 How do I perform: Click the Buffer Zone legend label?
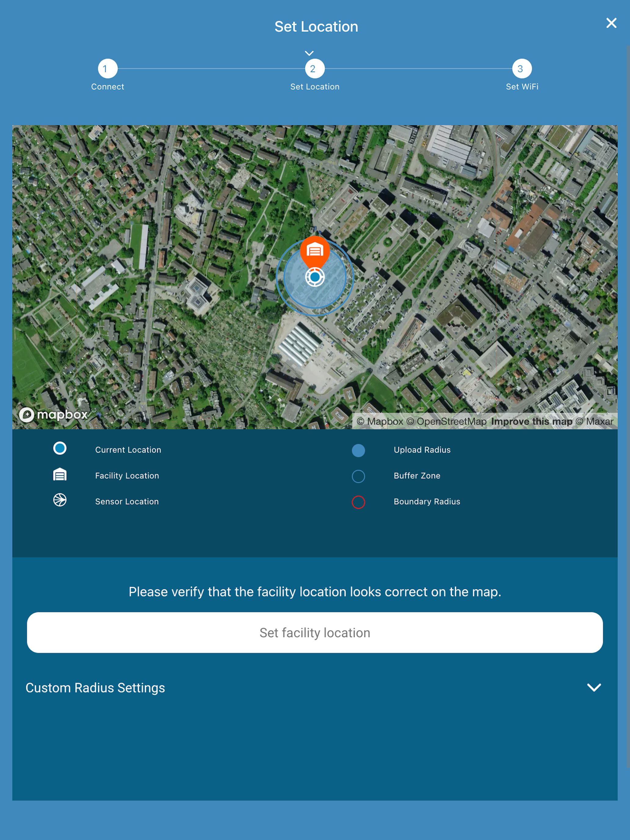coord(417,476)
